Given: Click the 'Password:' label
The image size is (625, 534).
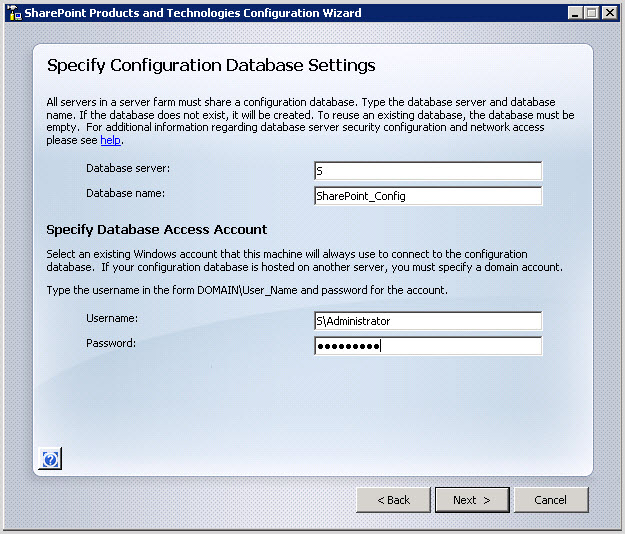Looking at the screenshot, I should [x=111, y=343].
